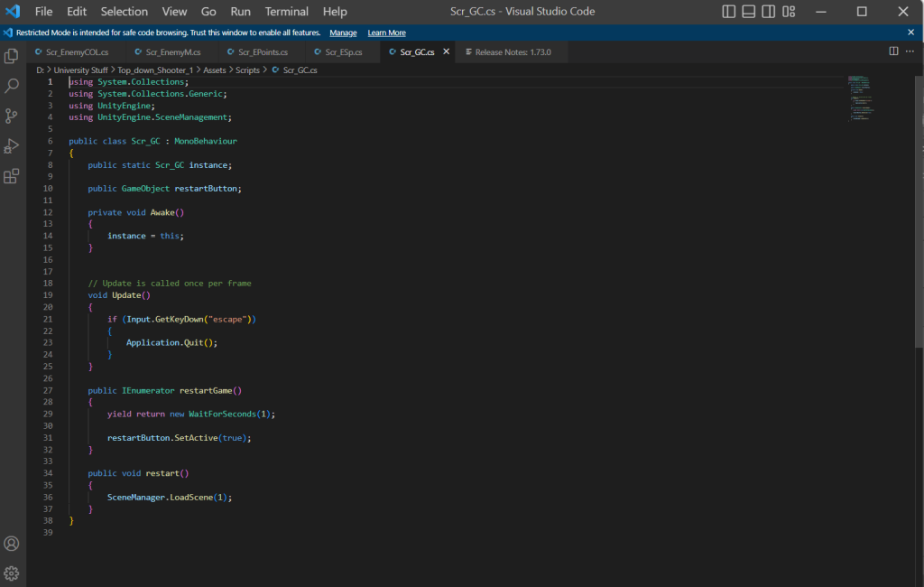Click the Accounts icon in activity bar
This screenshot has width=924, height=587.
12,544
